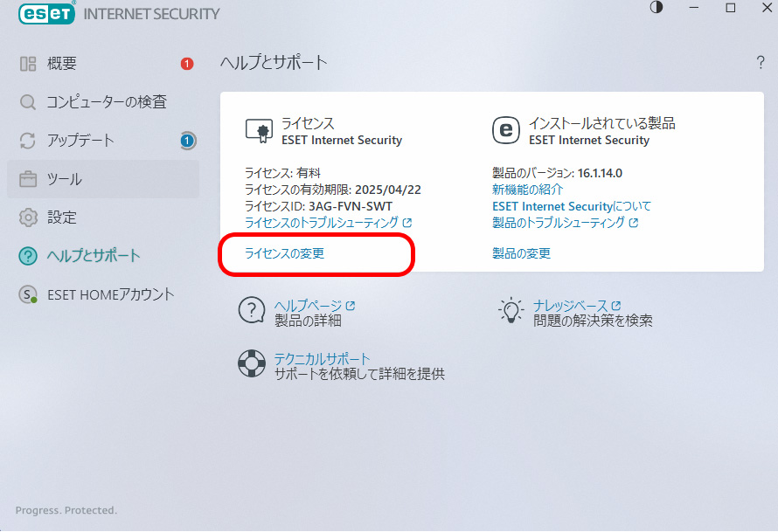Click the installed product 'e' icon
Screen dimensions: 778x532
505,130
